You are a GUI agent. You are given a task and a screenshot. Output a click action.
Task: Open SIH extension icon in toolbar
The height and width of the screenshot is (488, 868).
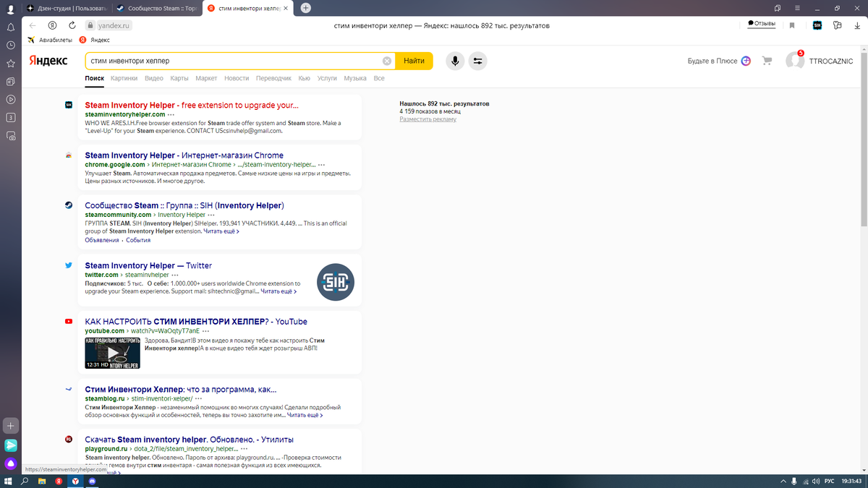coord(817,25)
